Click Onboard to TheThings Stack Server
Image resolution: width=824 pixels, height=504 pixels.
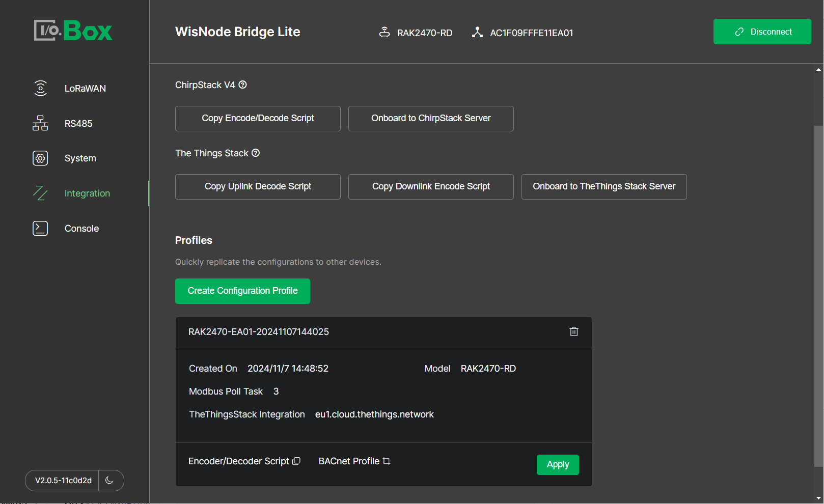click(604, 187)
